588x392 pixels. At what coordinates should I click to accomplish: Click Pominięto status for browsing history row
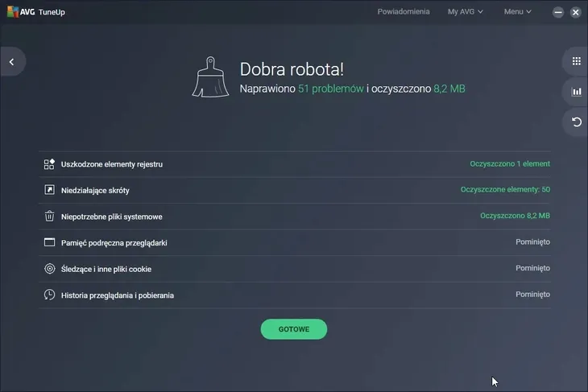click(x=532, y=295)
